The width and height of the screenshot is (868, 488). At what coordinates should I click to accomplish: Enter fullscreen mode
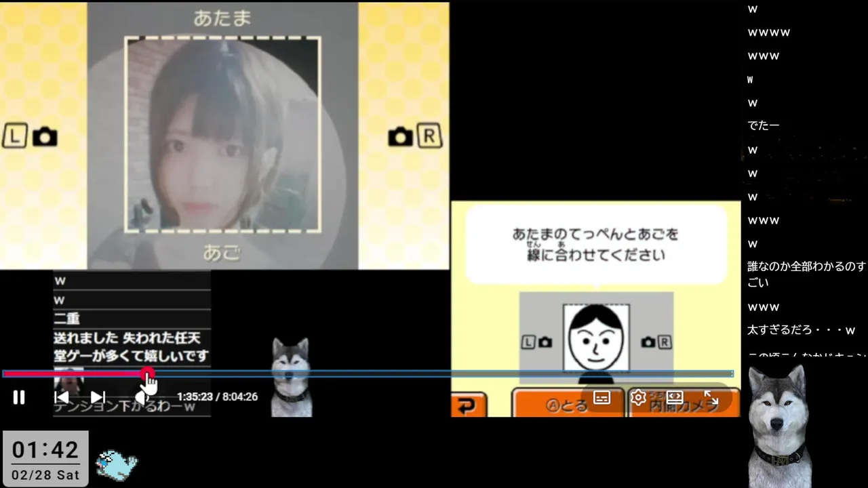[x=711, y=398]
